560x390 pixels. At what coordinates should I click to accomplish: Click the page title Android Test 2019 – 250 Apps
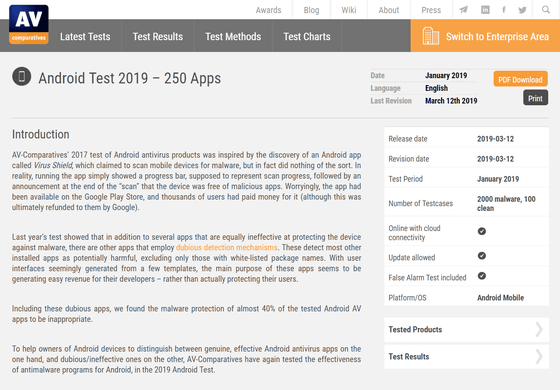tap(130, 78)
